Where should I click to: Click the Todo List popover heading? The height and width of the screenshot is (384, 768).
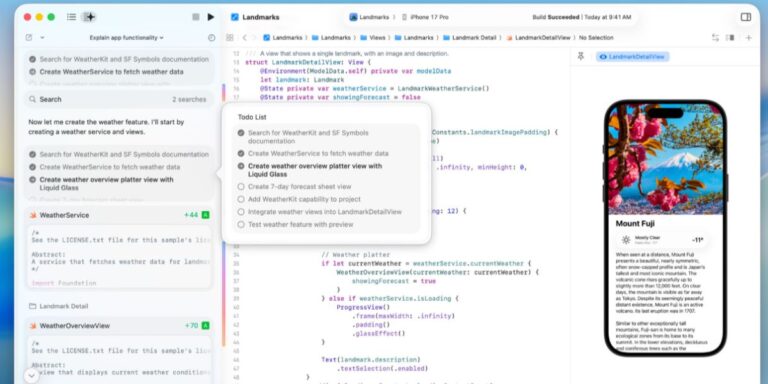[x=252, y=117]
